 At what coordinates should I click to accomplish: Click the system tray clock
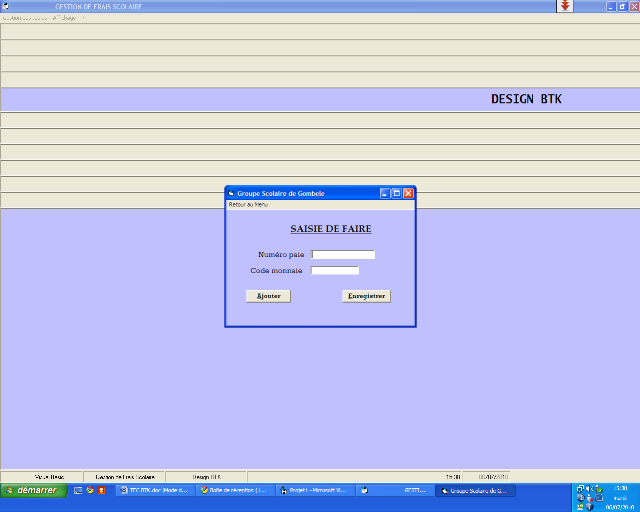point(620,488)
